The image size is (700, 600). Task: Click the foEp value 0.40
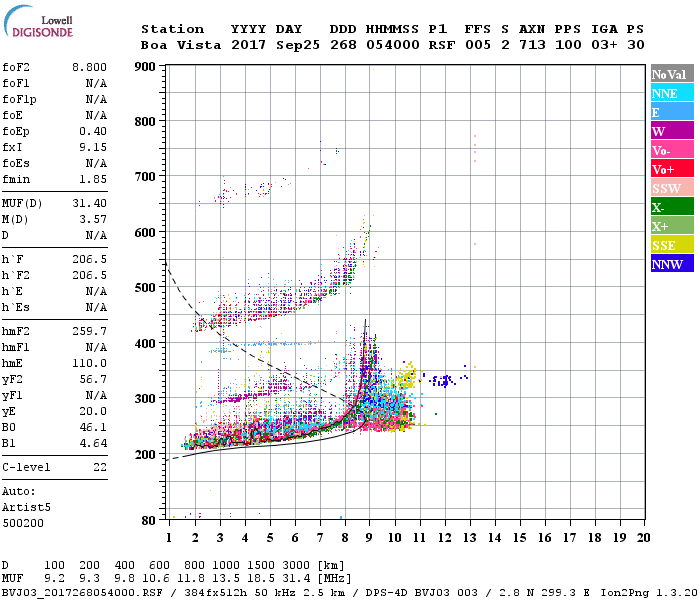93,131
